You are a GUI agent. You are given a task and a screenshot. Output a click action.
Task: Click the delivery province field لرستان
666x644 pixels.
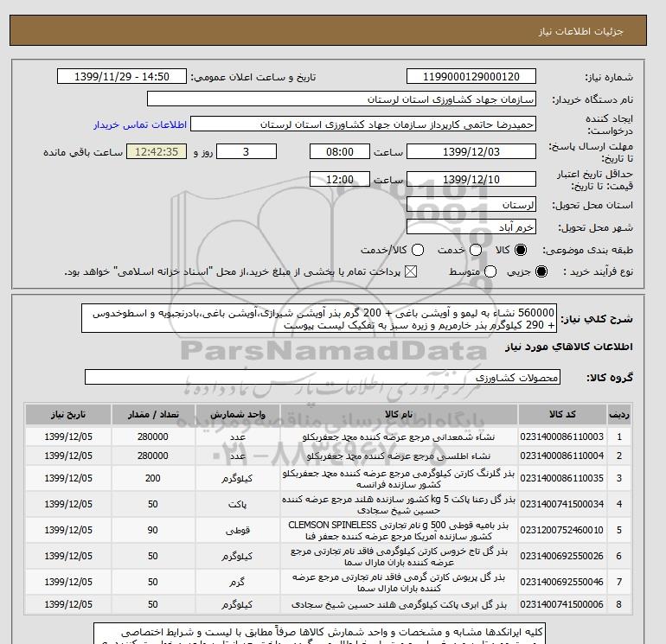tap(471, 205)
